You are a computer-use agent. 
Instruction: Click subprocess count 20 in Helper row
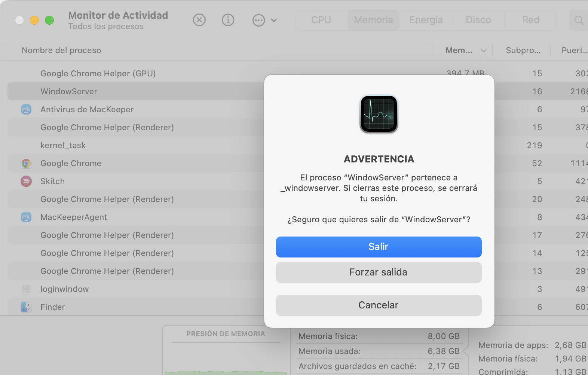(x=537, y=199)
